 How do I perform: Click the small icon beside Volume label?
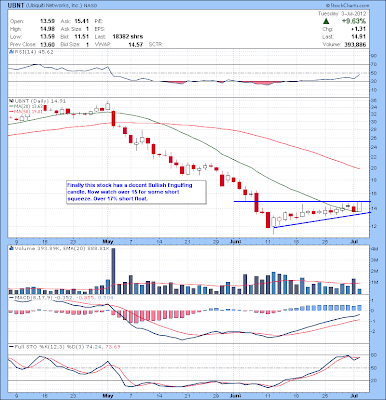tap(11, 249)
